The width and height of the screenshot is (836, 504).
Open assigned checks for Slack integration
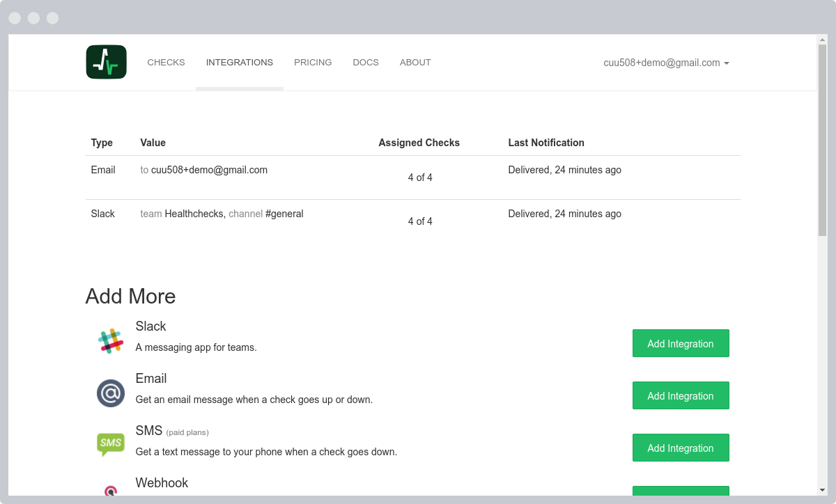click(420, 221)
